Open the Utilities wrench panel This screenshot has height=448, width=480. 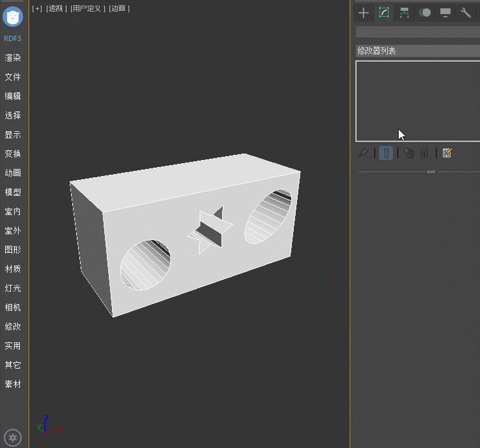click(x=466, y=13)
